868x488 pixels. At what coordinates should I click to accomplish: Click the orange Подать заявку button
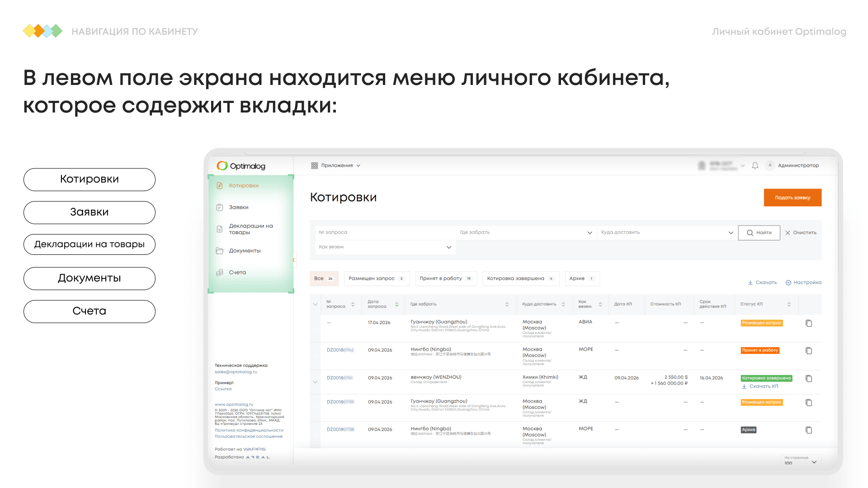793,197
